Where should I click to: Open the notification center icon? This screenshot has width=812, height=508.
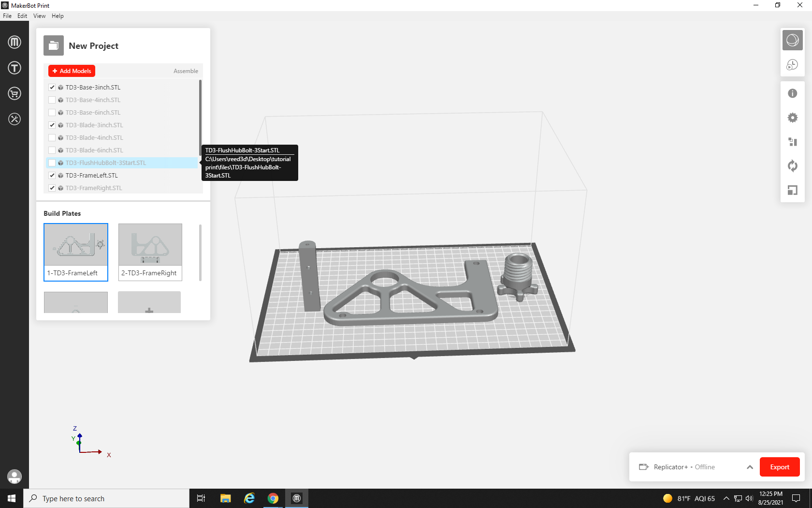pos(796,498)
